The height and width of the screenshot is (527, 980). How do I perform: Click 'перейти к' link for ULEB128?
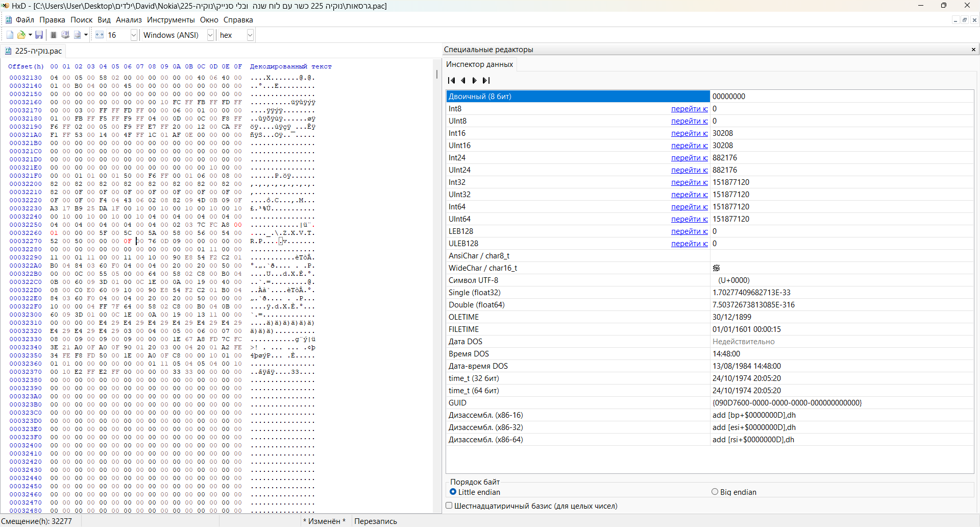[x=689, y=244]
